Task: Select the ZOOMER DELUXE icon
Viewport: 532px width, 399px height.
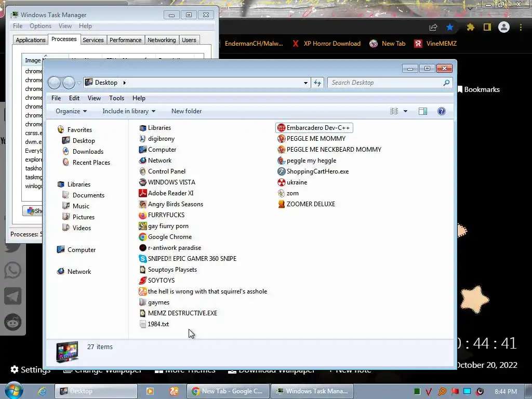Action: pos(281,204)
